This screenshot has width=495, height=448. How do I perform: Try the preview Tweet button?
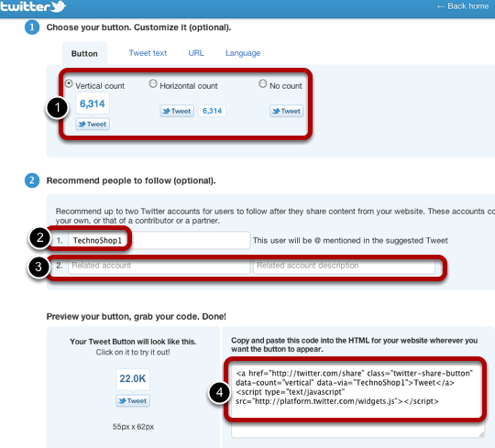133,400
